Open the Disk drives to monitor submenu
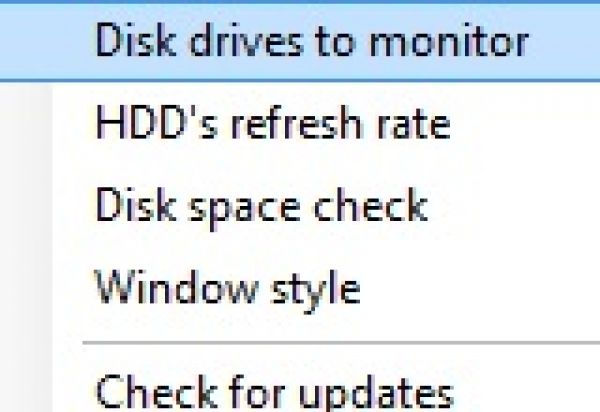Screen dimensions: 600x412 click(309, 40)
